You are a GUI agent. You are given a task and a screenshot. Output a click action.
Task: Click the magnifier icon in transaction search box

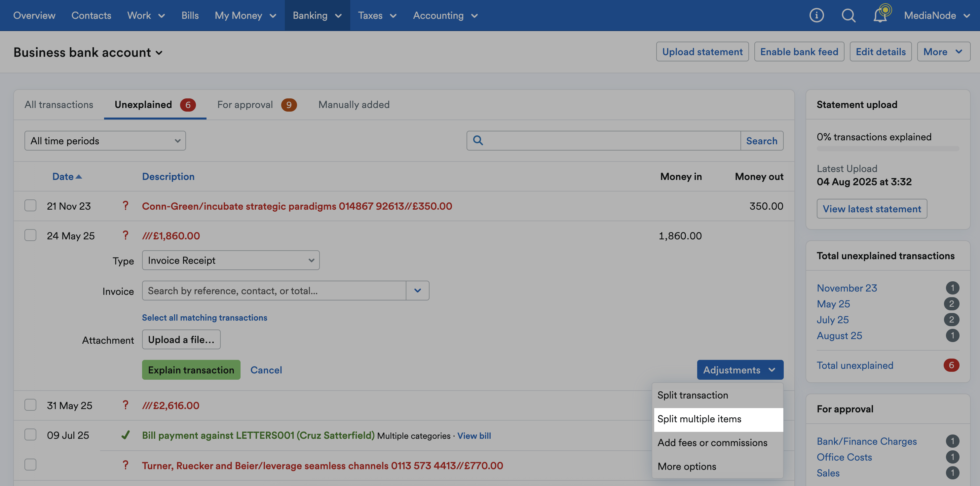[478, 140]
